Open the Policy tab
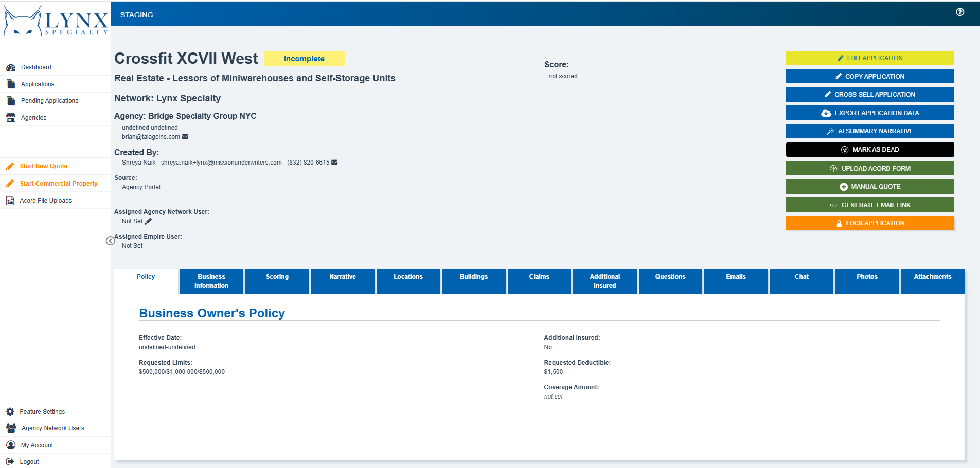980x468 pixels. (x=146, y=281)
